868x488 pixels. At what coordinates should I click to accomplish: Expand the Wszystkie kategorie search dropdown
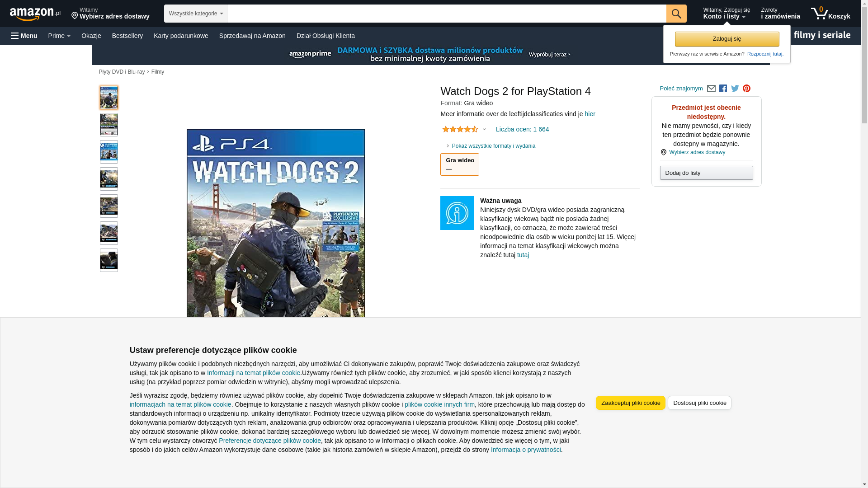click(195, 14)
